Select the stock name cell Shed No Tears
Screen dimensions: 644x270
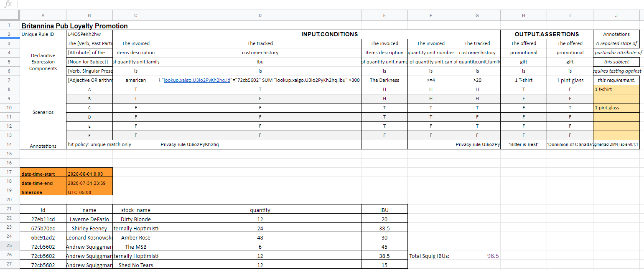(136, 265)
